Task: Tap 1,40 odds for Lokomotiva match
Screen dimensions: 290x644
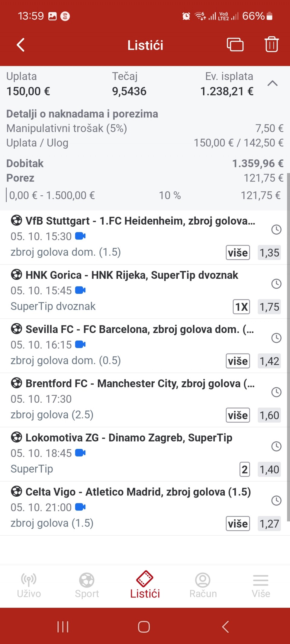Action: click(269, 469)
